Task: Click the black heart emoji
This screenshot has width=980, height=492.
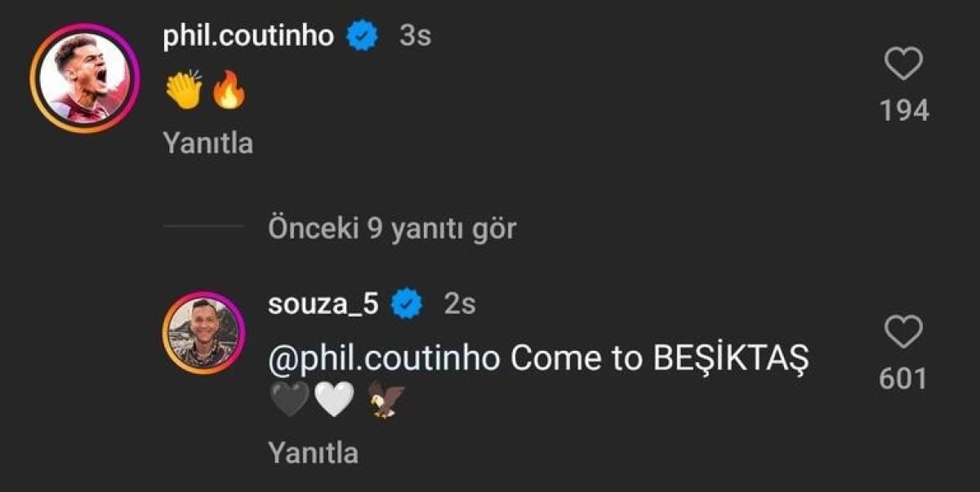Action: 289,400
